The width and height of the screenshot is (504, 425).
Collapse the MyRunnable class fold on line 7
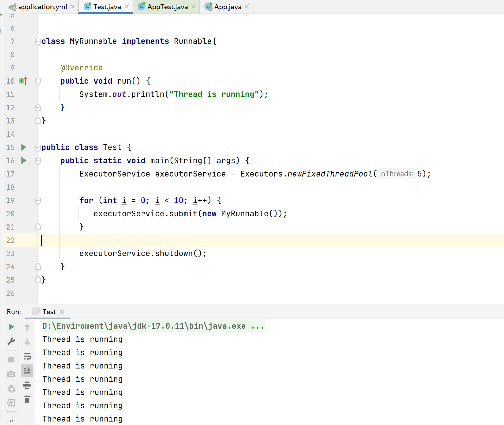[38, 42]
